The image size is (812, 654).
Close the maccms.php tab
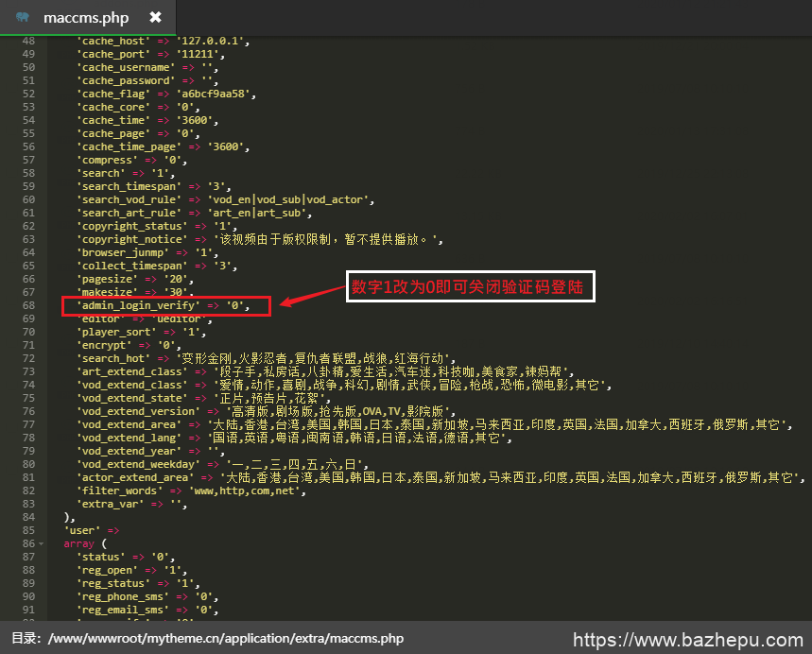coord(155,18)
